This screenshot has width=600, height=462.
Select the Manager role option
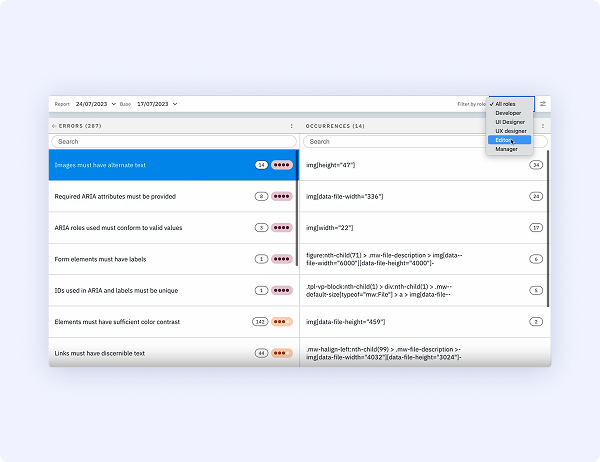pyautogui.click(x=507, y=149)
